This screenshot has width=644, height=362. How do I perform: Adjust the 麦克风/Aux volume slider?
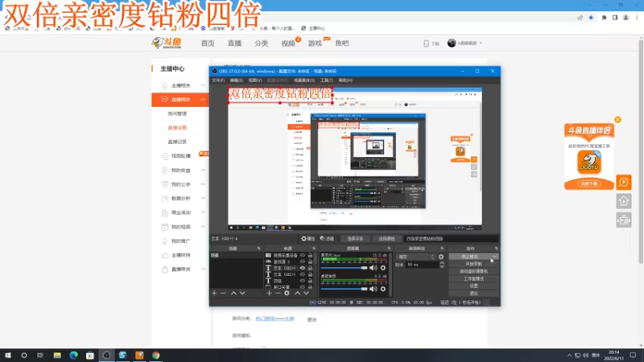click(345, 268)
